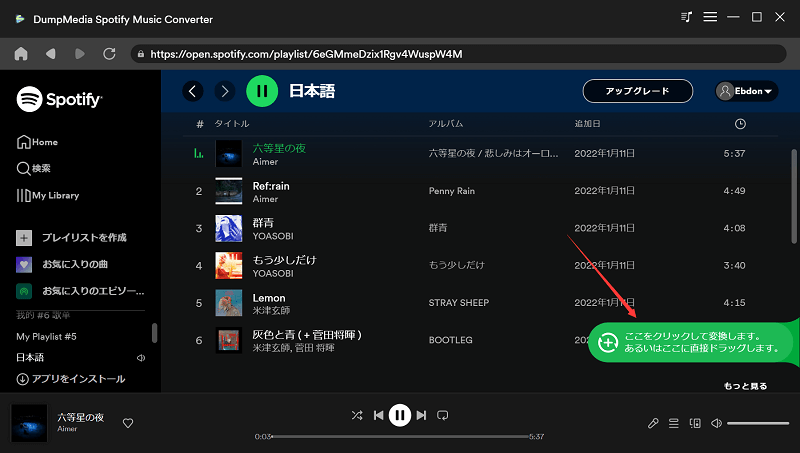Open 検索 search in sidebar
The image size is (800, 453).
pos(34,168)
